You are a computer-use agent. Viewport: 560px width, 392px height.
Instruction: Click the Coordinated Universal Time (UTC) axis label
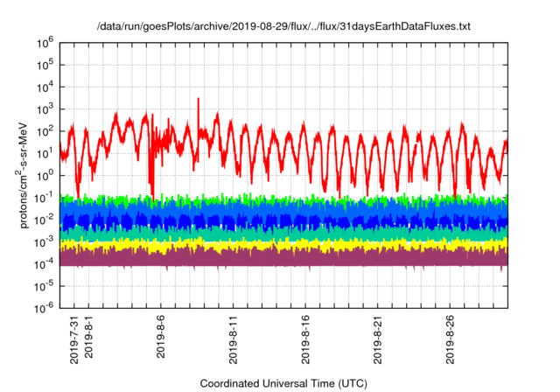[x=283, y=383]
